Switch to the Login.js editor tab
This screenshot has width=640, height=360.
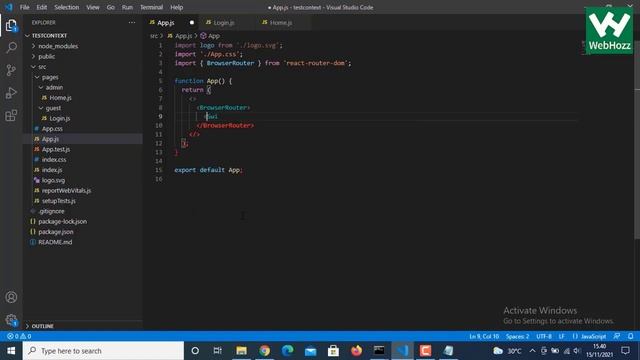click(x=224, y=22)
